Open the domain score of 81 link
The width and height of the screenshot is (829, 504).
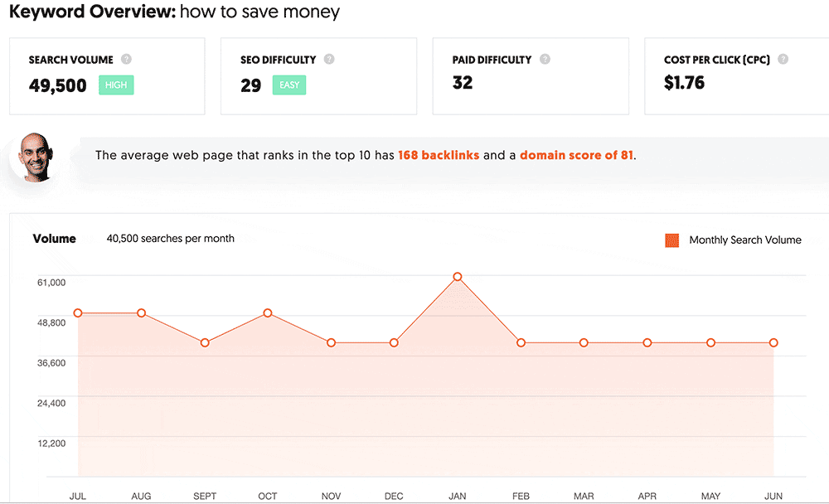576,155
